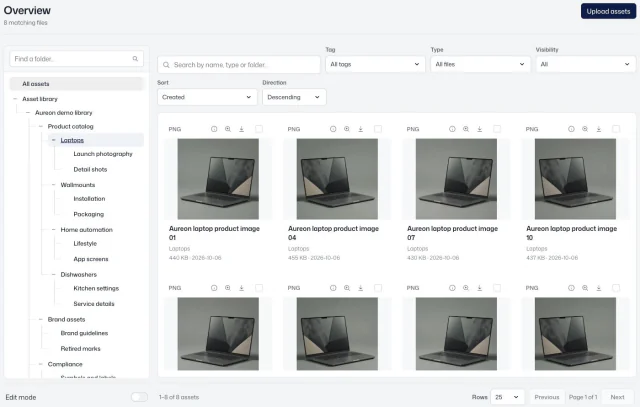This screenshot has width=640, height=407.
Task: Click the Next page button
Action: coord(618,397)
